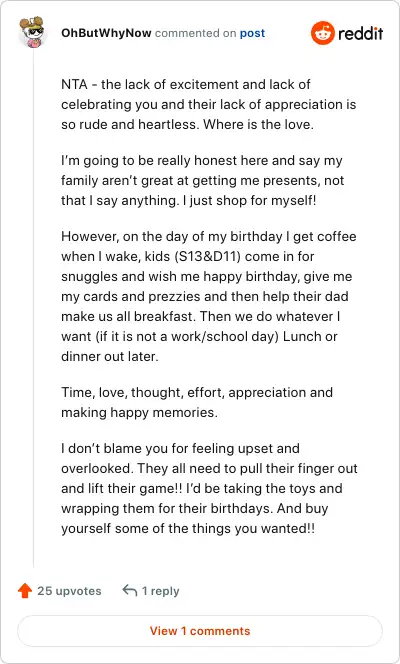Click the paragraph starting "NTA - the lack"
Image resolution: width=400 pixels, height=664 pixels.
pyautogui.click(x=209, y=104)
